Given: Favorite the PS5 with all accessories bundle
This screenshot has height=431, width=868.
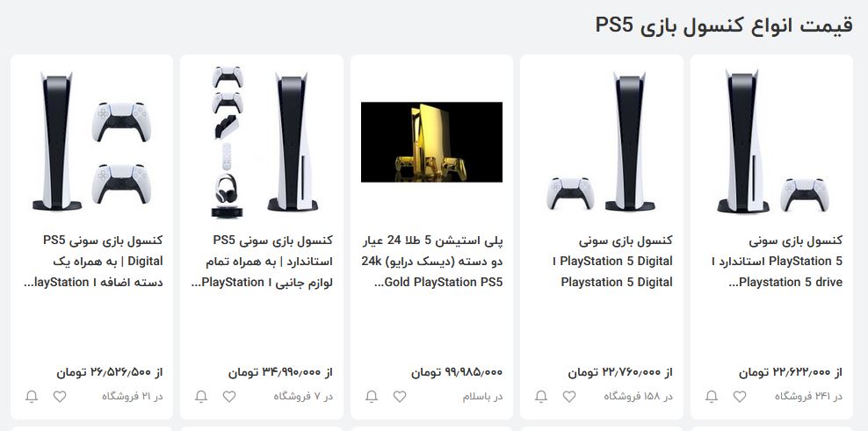Looking at the screenshot, I should click(229, 397).
